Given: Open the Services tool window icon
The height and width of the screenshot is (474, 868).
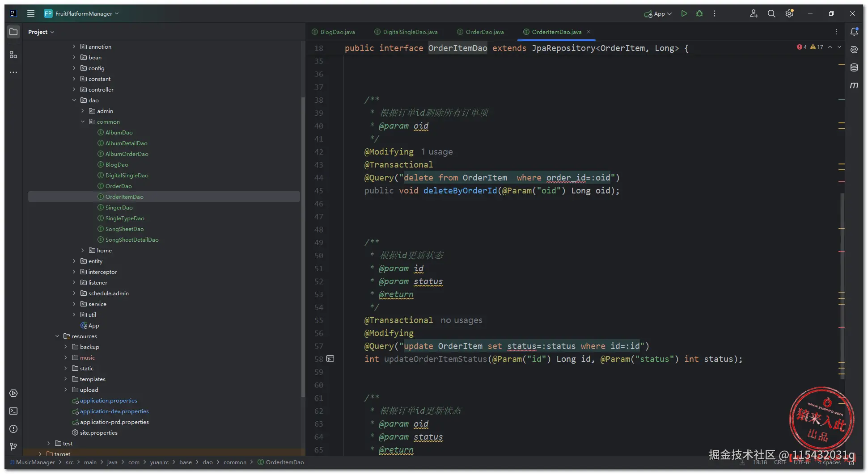Looking at the screenshot, I should tap(13, 393).
